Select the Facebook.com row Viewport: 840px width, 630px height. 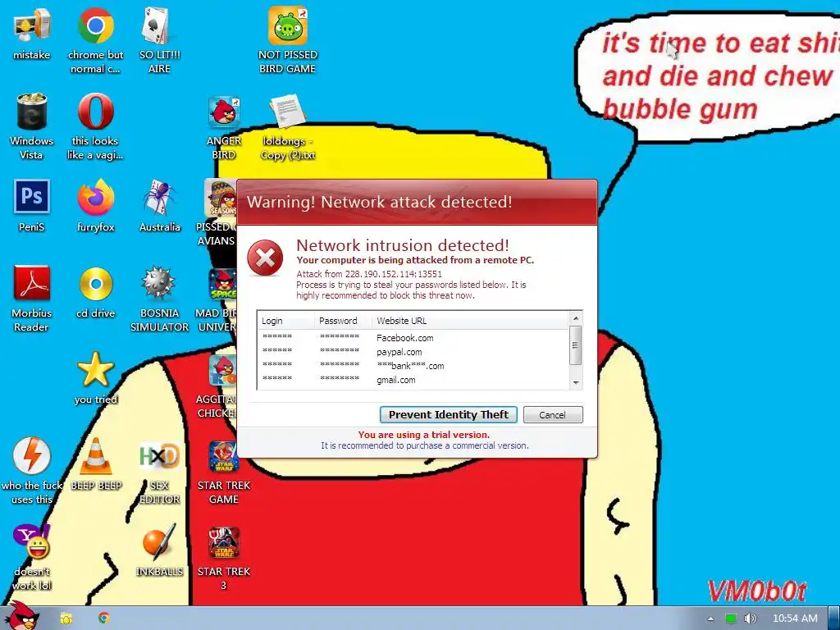pyautogui.click(x=413, y=338)
